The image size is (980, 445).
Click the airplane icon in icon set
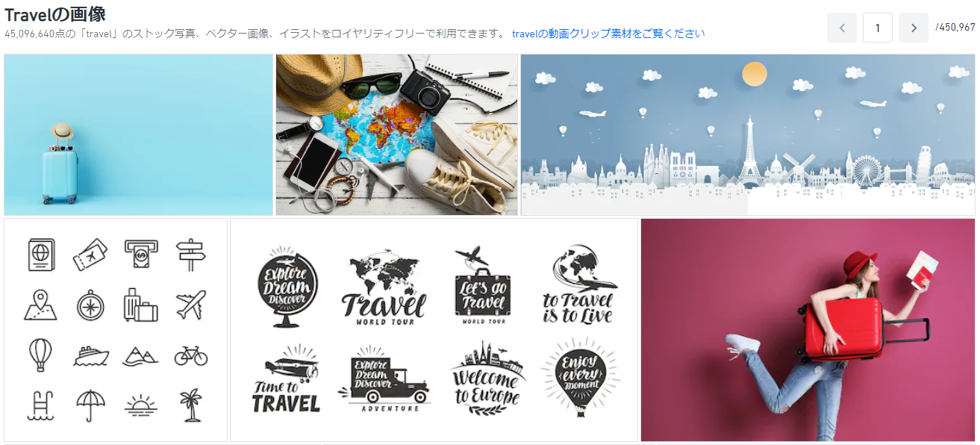click(x=191, y=305)
